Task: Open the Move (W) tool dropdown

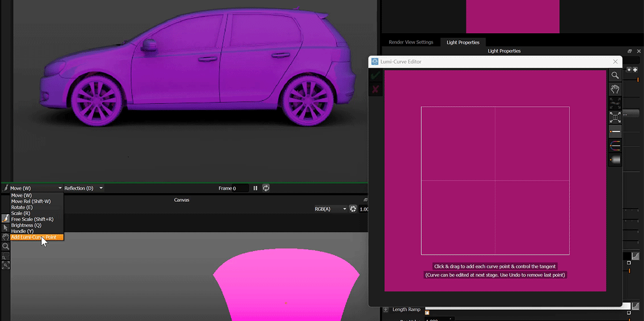Action: click(35, 188)
